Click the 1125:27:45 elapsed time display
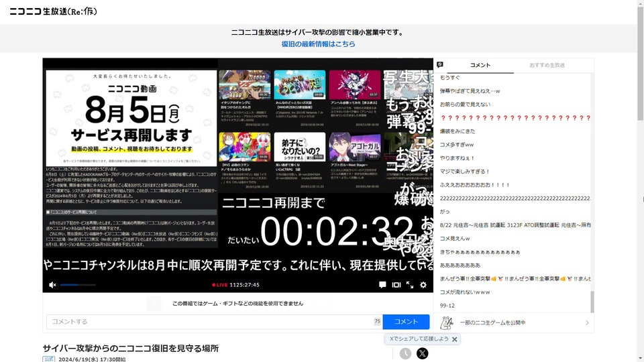Image resolution: width=644 pixels, height=362 pixels. click(244, 285)
